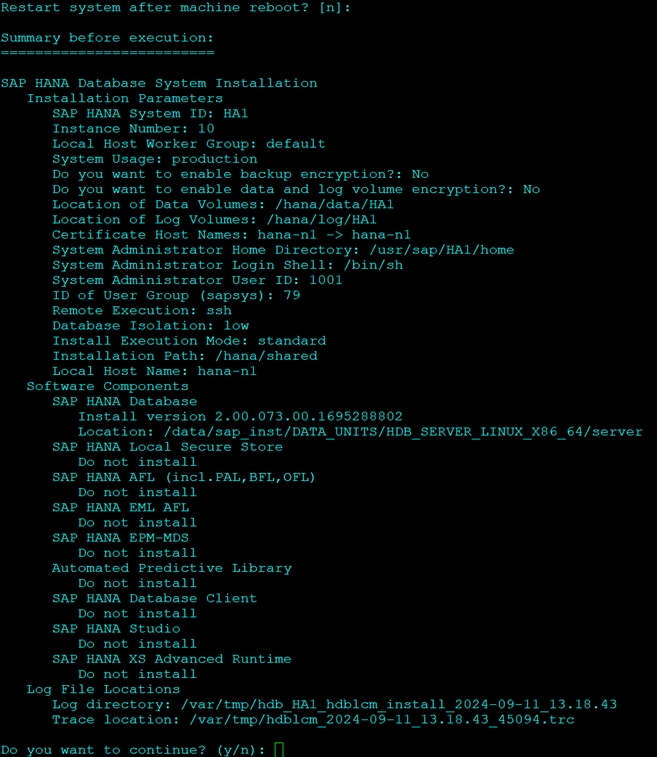Click the SAP HANA Studio component line
The height and width of the screenshot is (757, 657).
116,629
